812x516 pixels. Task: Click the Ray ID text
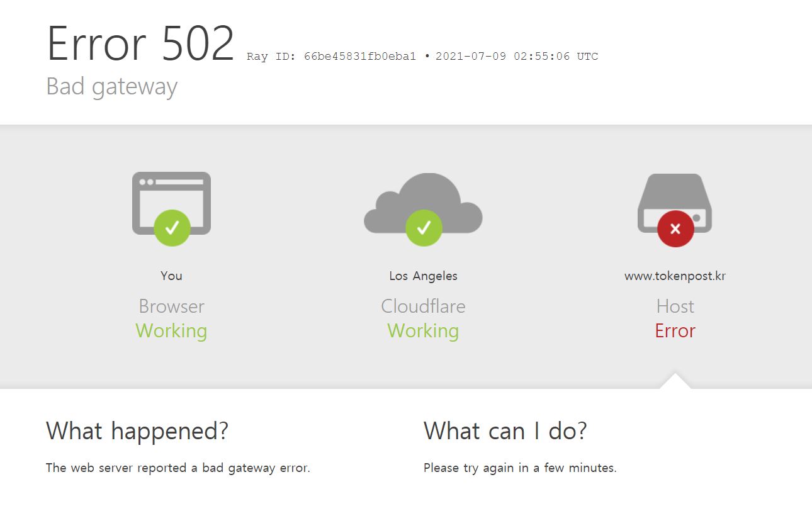click(332, 57)
